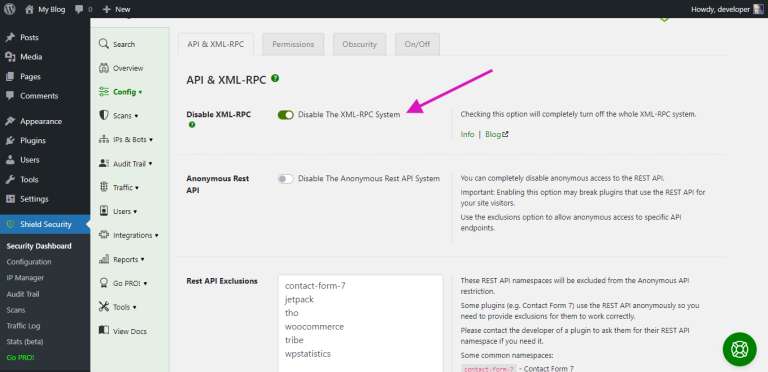The image size is (768, 372).
Task: Click the Config sliders icon
Action: click(x=103, y=92)
